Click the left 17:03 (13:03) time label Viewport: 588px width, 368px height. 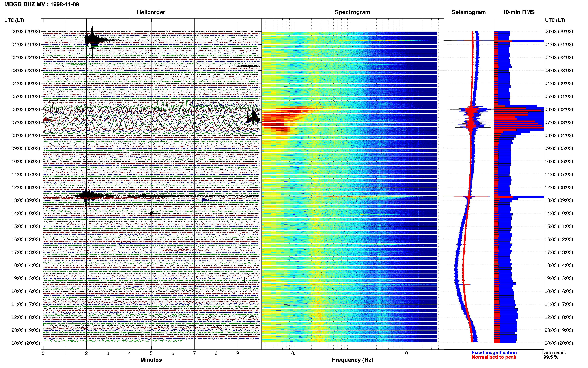[26, 252]
